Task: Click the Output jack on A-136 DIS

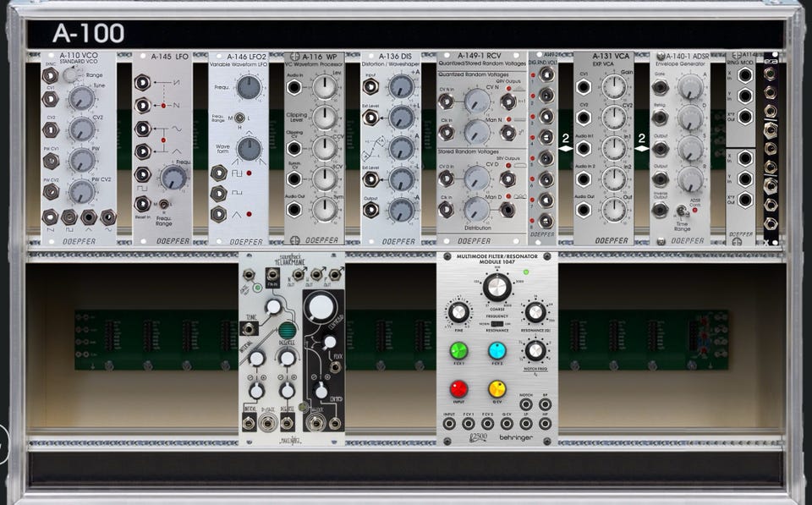Action: click(370, 210)
